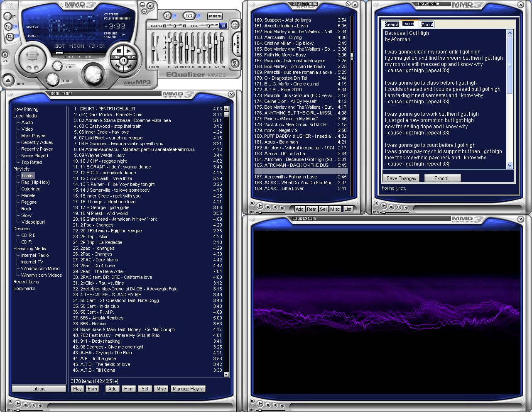Switch to the Search tab in lyrics window
The image size is (532, 412).
tap(392, 24)
